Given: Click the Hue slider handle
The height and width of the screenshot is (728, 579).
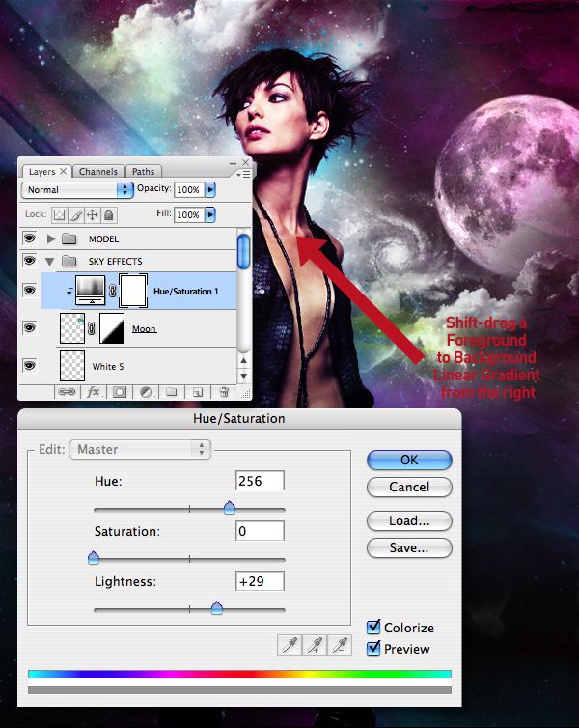Looking at the screenshot, I should tap(230, 508).
